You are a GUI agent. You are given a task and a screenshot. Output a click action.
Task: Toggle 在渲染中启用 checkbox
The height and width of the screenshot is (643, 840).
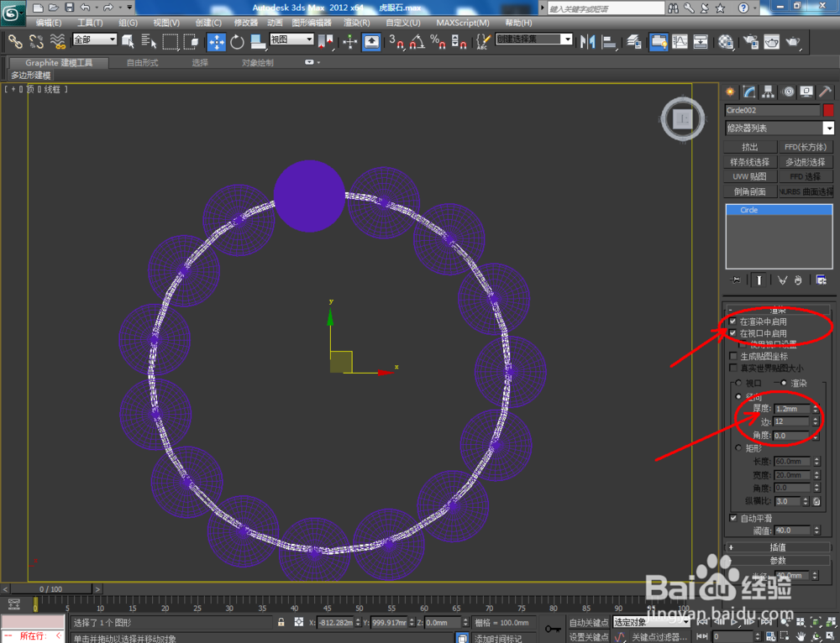(x=732, y=321)
